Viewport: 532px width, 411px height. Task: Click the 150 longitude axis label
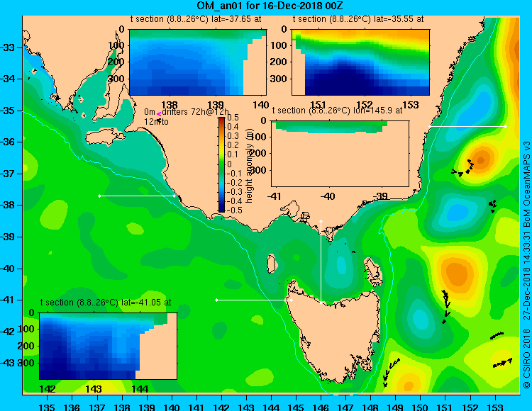tap(421, 407)
